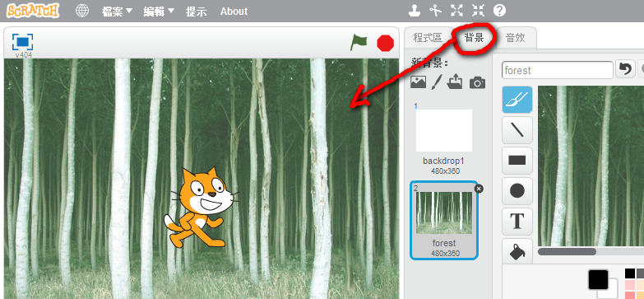The image size is (644, 299).
Task: Take new backdrop from camera
Action: click(x=477, y=82)
